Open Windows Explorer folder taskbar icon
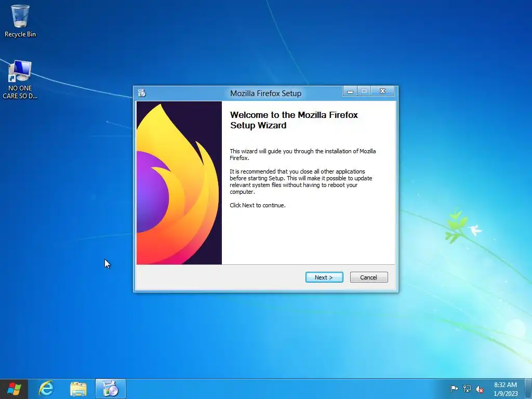Viewport: 532px width, 399px height. [x=78, y=389]
